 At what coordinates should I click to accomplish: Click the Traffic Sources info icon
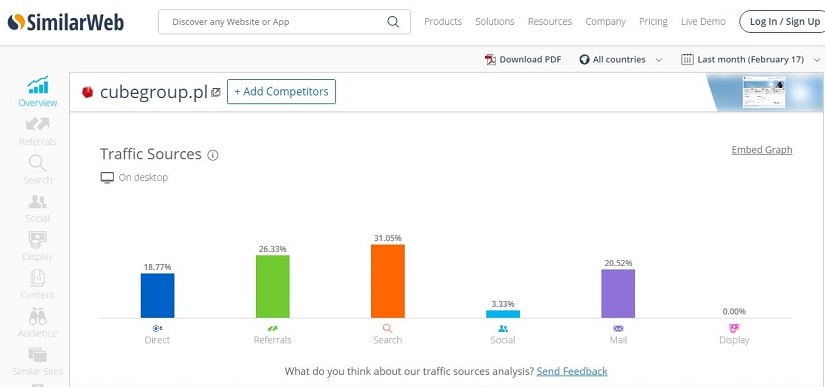click(x=213, y=155)
